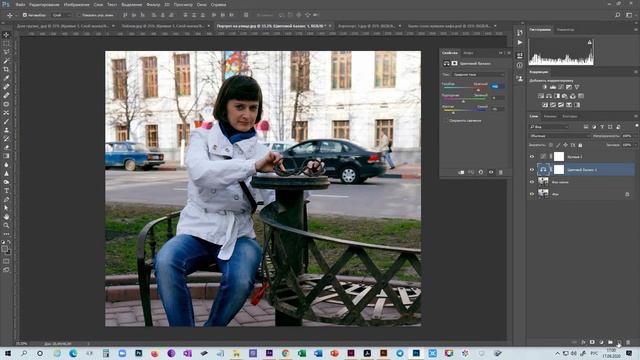Switch to the Инфо tab
640x360 pixels.
(x=468, y=53)
